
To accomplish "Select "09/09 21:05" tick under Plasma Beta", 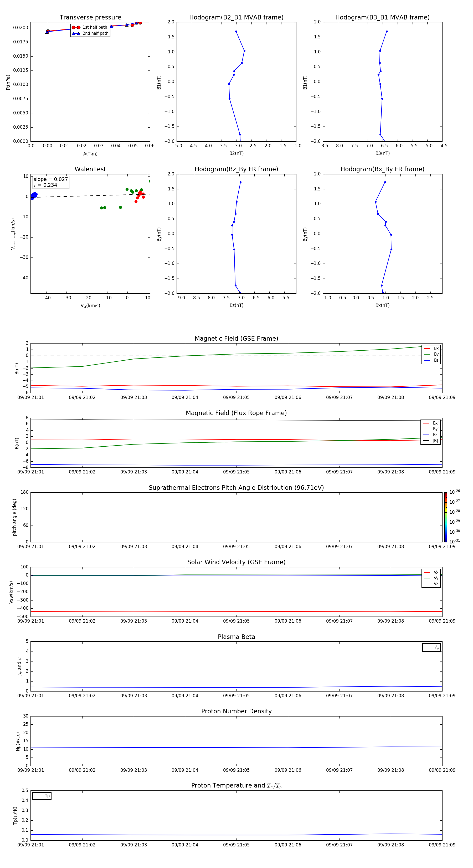I will click(x=236, y=696).
